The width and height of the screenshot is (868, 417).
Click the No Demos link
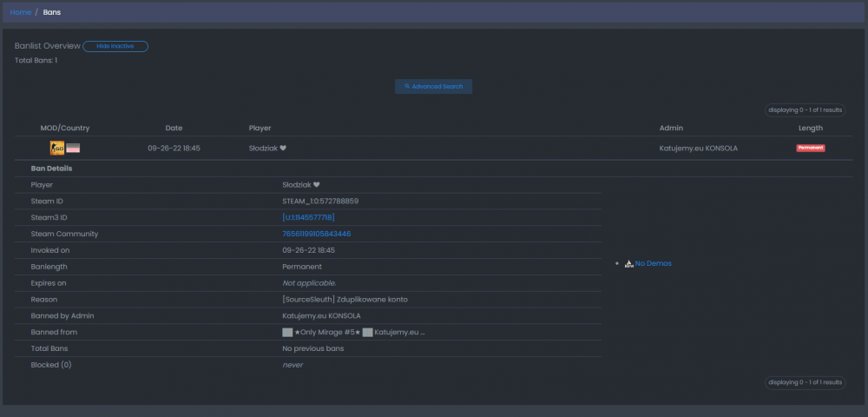click(654, 263)
